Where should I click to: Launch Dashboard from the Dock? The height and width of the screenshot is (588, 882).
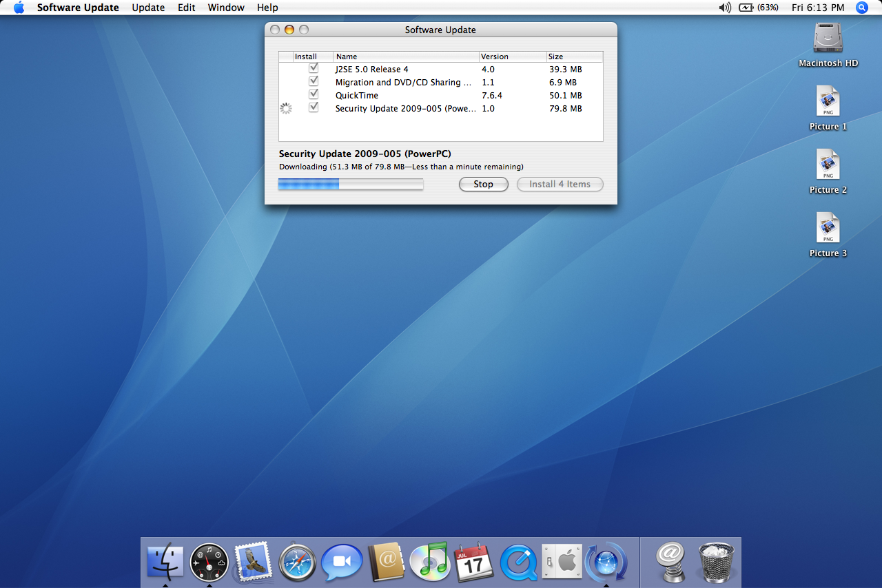[x=209, y=562]
